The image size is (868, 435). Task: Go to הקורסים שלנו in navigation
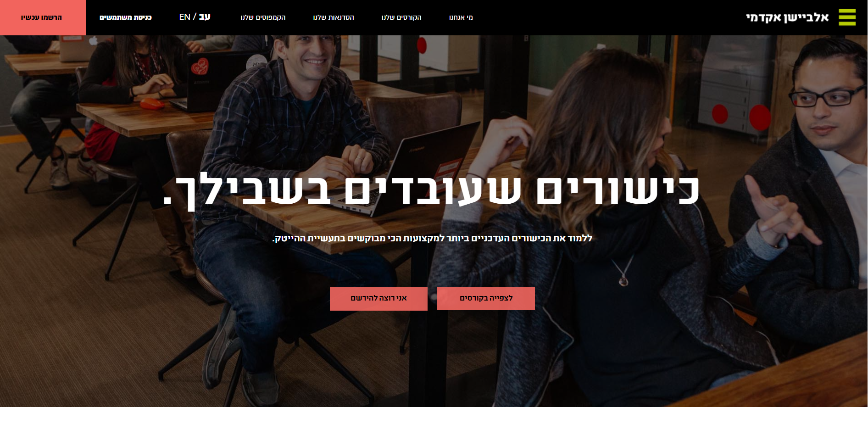(x=401, y=17)
